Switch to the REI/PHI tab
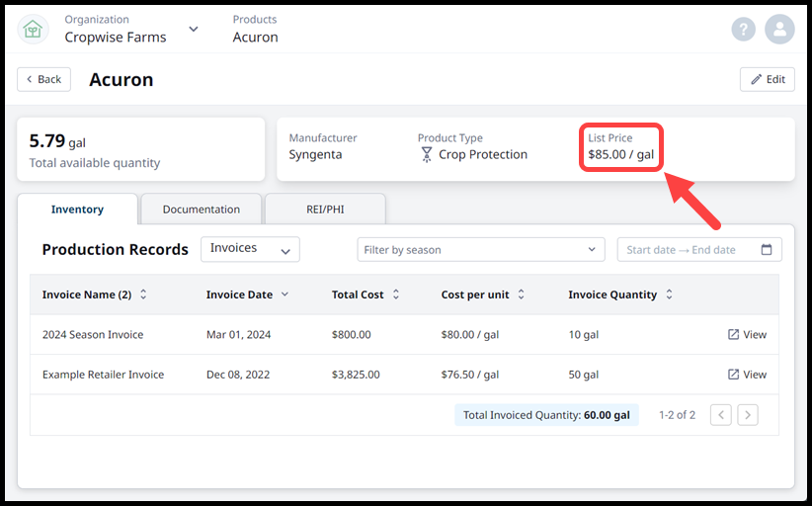This screenshot has height=506, width=812. pos(324,210)
